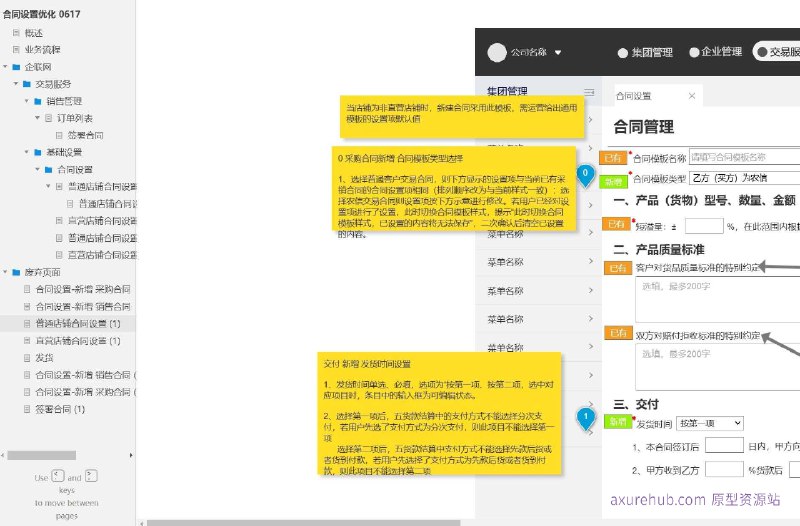The image size is (800, 526).
Task: Click the 双方对赔付拒收标准的特别约定 text area
Action: coord(718,367)
